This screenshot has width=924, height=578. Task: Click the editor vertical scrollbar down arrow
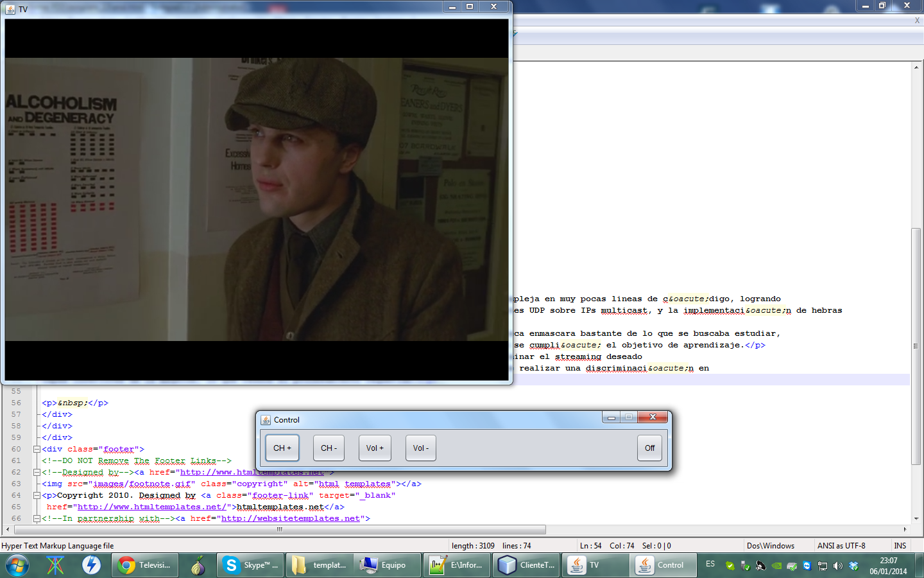[916, 518]
